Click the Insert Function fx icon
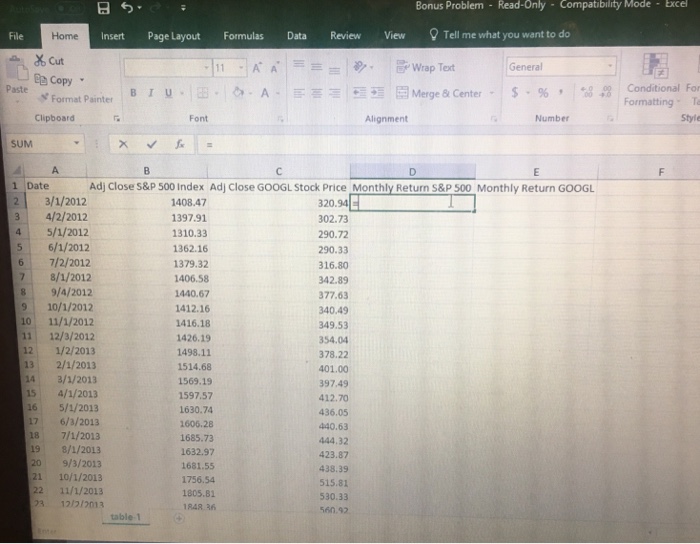This screenshot has width=700, height=544. (180, 144)
